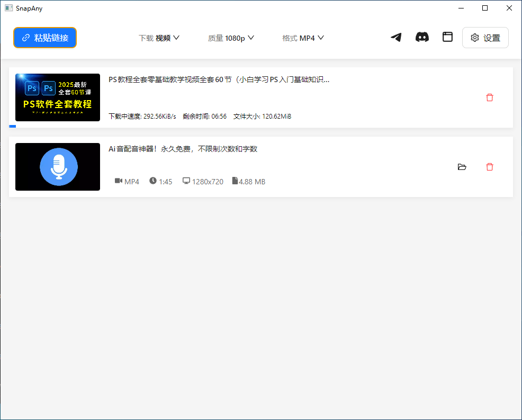Click the 粘贴链接 paste link button

(x=45, y=38)
